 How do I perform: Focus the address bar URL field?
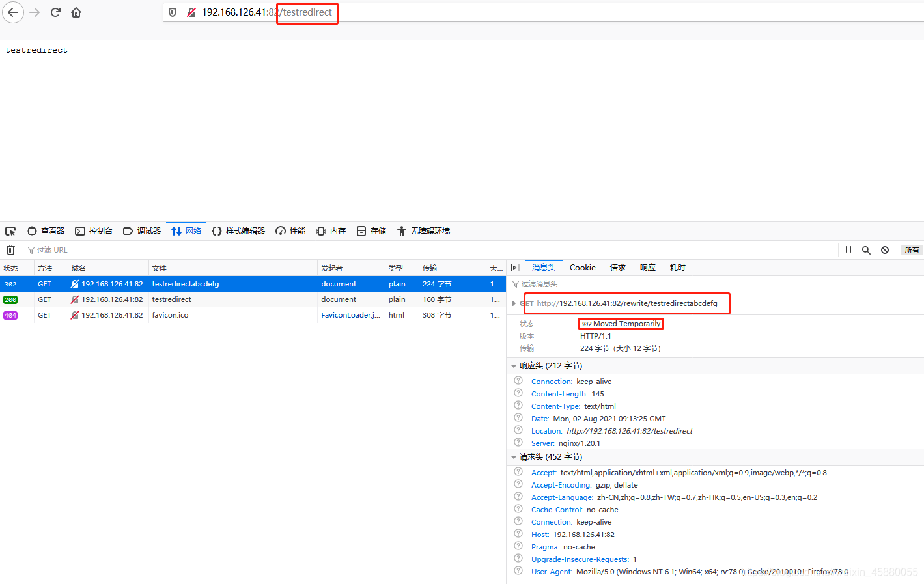pos(544,12)
